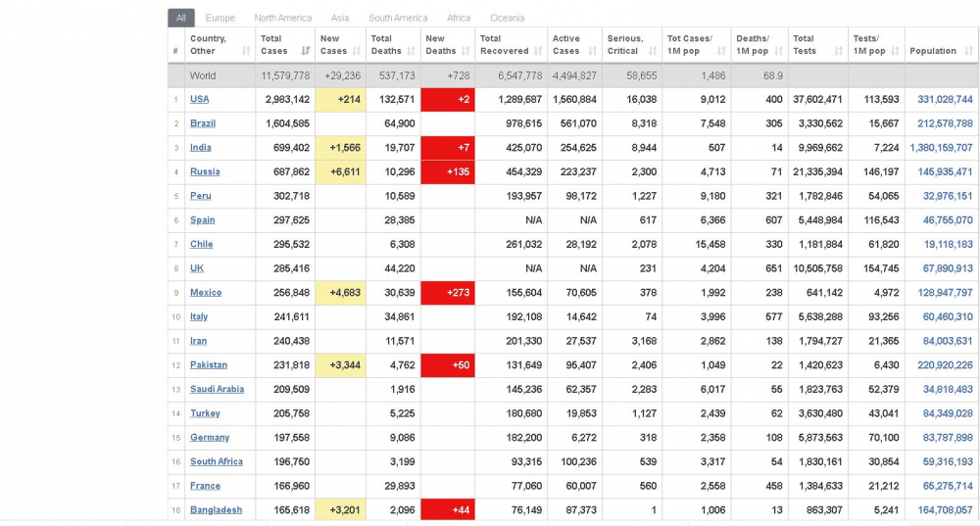Follow the Saudi Arabia link

(217, 389)
